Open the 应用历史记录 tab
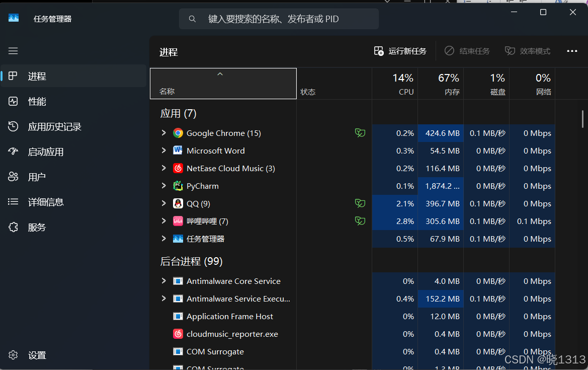Image resolution: width=588 pixels, height=370 pixels. coord(74,126)
